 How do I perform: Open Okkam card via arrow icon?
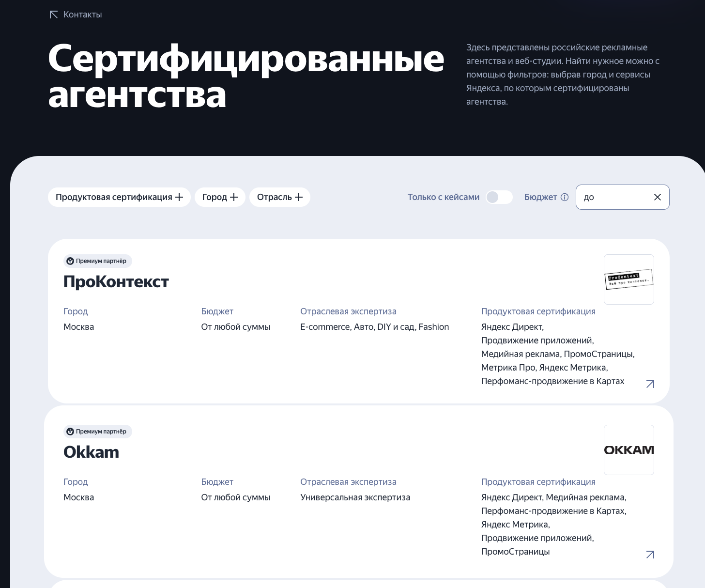tap(650, 555)
